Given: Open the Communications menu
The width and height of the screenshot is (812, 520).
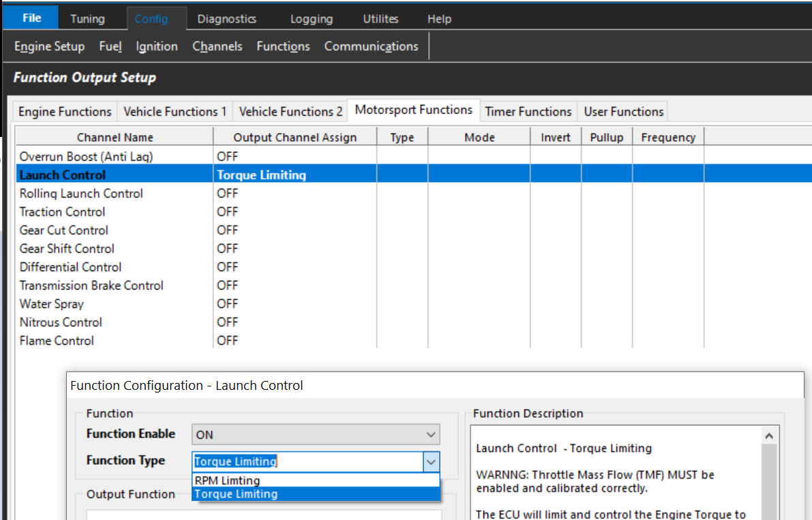Looking at the screenshot, I should [372, 46].
